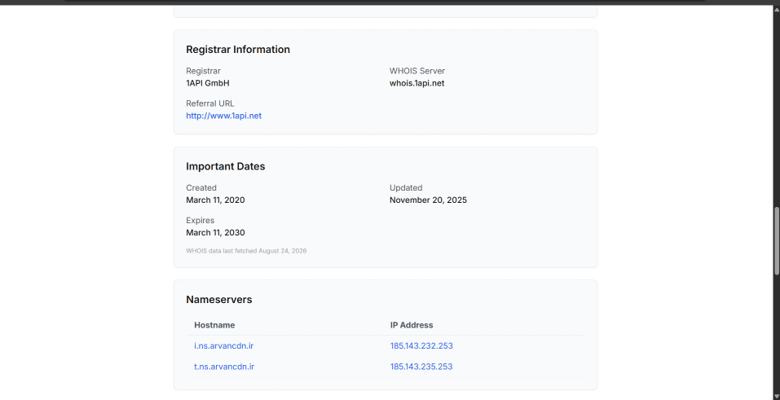Viewport: 780px width, 400px height.
Task: Open the IP address 185.143.232.253
Action: pyautogui.click(x=421, y=346)
